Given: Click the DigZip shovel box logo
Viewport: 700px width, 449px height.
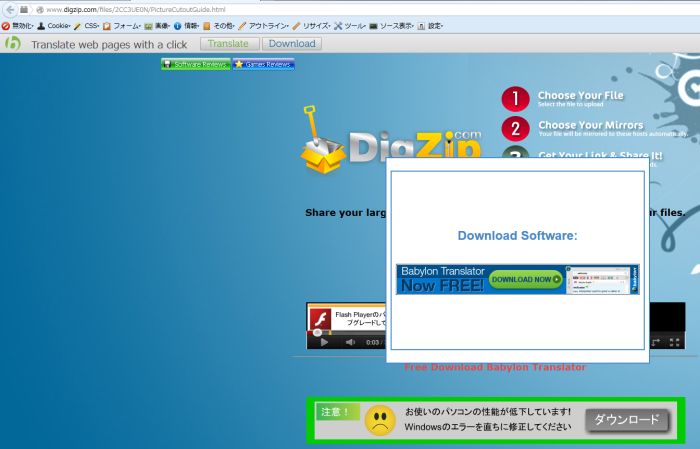Looking at the screenshot, I should click(323, 148).
